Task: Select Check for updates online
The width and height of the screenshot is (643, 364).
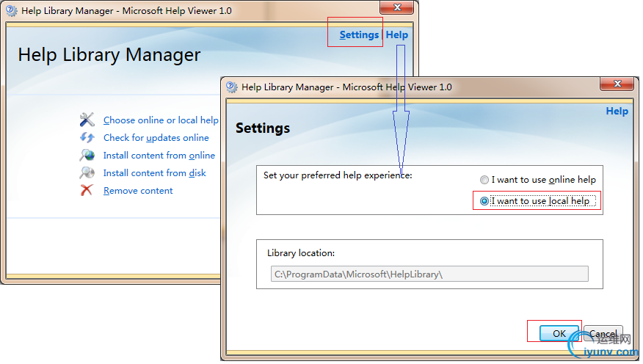Action: 156,138
